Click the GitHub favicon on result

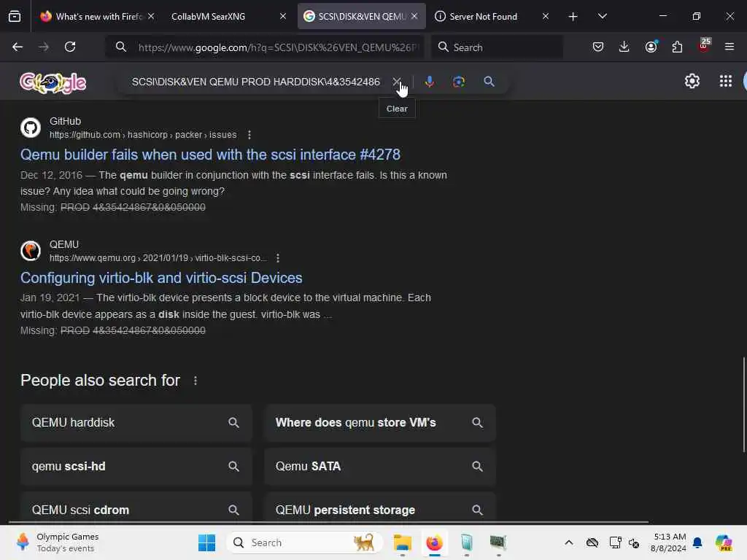(31, 128)
